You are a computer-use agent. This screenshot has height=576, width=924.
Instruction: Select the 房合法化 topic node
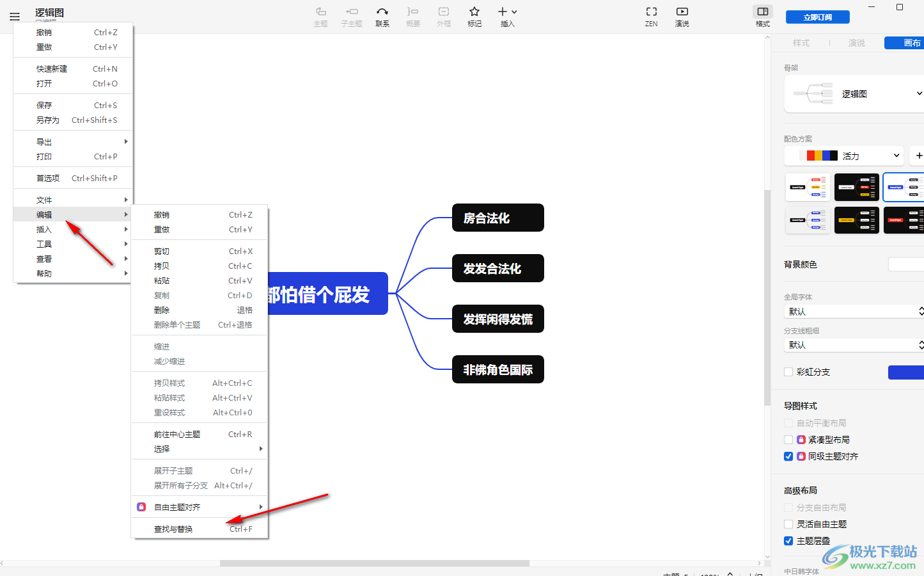click(498, 218)
